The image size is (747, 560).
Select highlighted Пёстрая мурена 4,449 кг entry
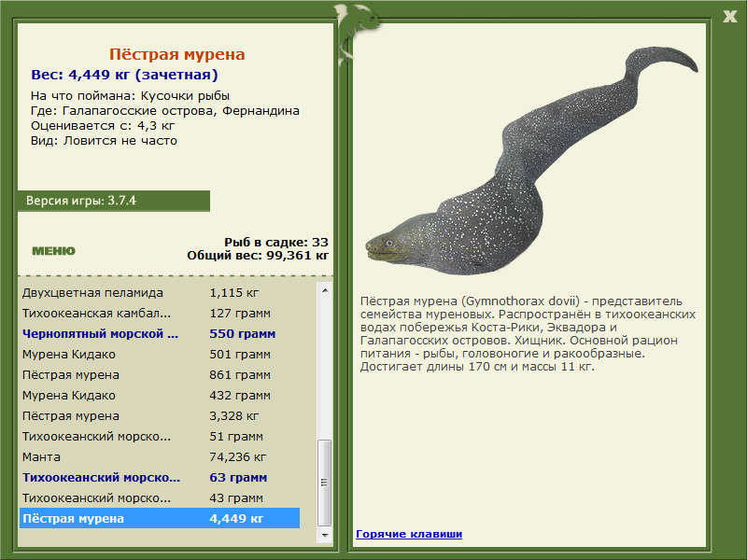click(x=160, y=518)
